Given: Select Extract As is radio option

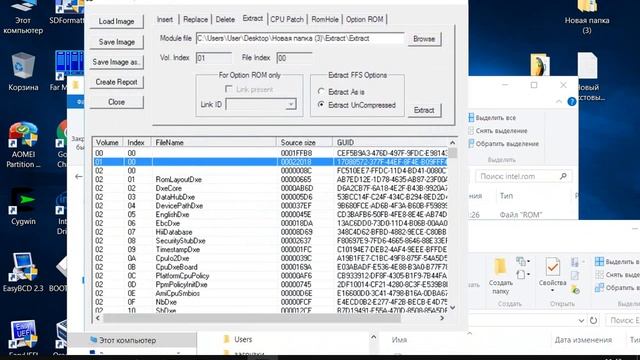Looking at the screenshot, I should pos(341,92).
